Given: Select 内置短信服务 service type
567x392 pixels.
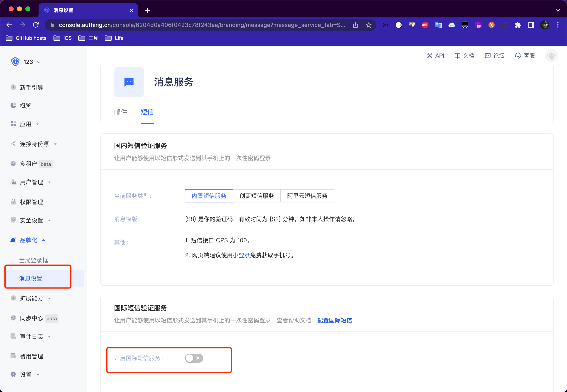Looking at the screenshot, I should click(x=209, y=196).
